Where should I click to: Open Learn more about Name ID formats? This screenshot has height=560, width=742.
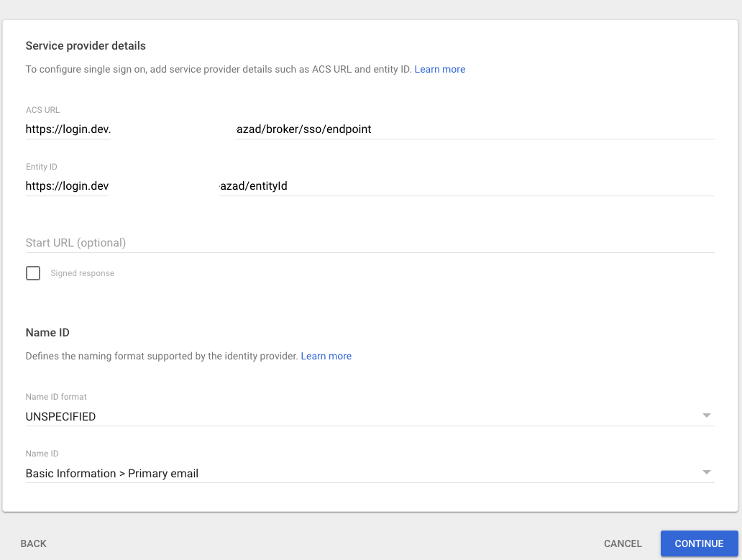[326, 356]
